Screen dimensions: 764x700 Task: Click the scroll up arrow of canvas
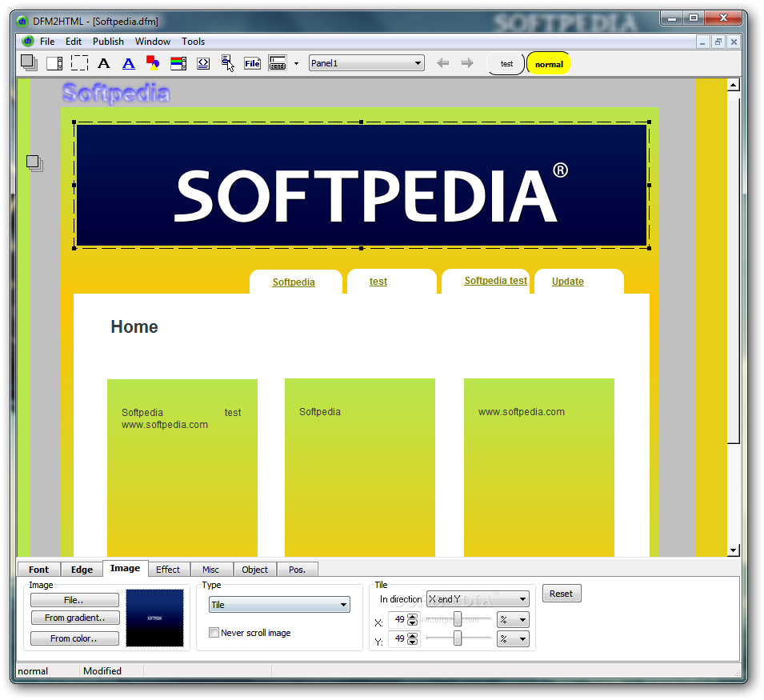(734, 85)
